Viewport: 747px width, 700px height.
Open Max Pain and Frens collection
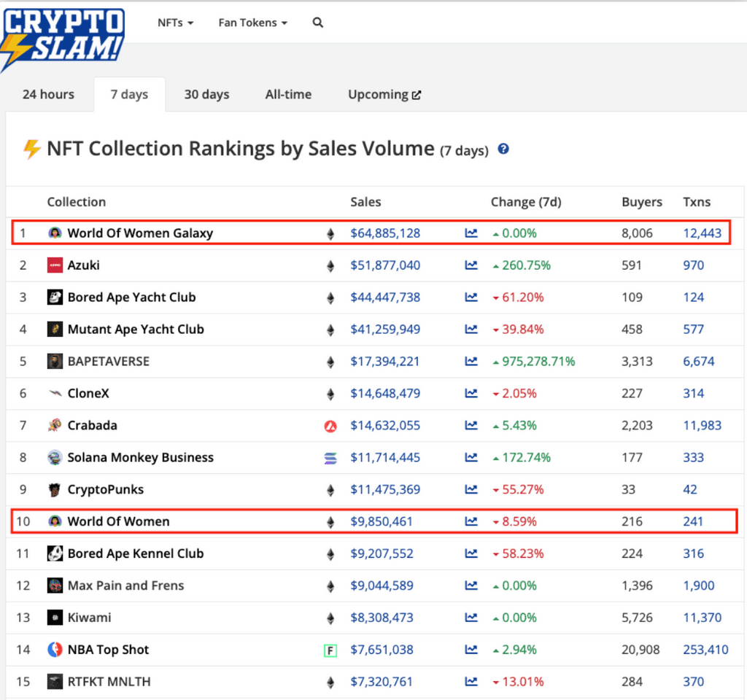pos(125,586)
